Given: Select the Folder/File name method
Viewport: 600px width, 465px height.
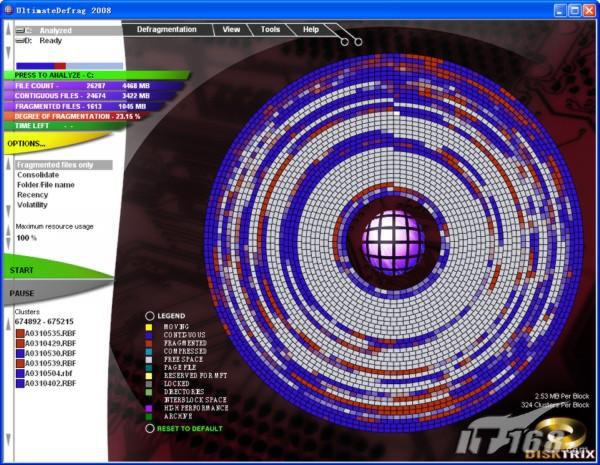Looking at the screenshot, I should click(x=46, y=185).
